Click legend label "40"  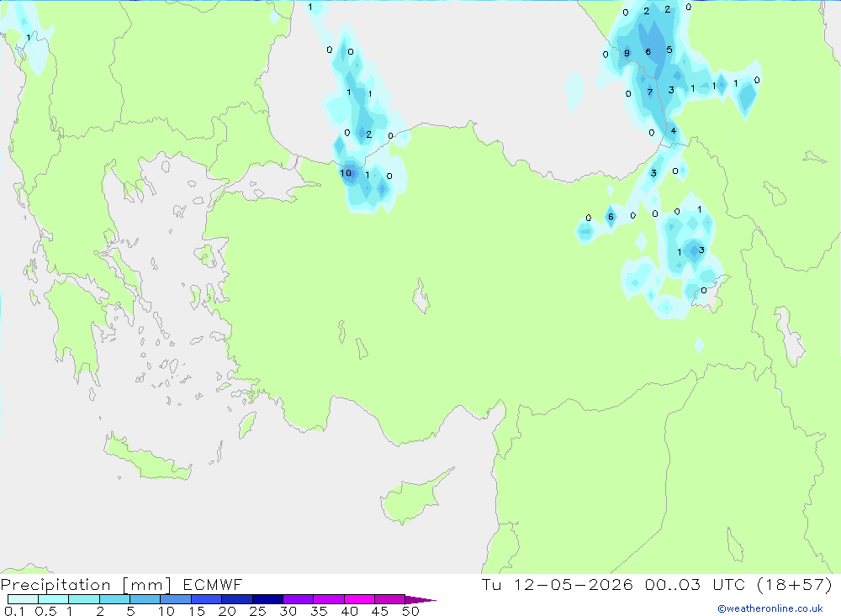pos(349,611)
